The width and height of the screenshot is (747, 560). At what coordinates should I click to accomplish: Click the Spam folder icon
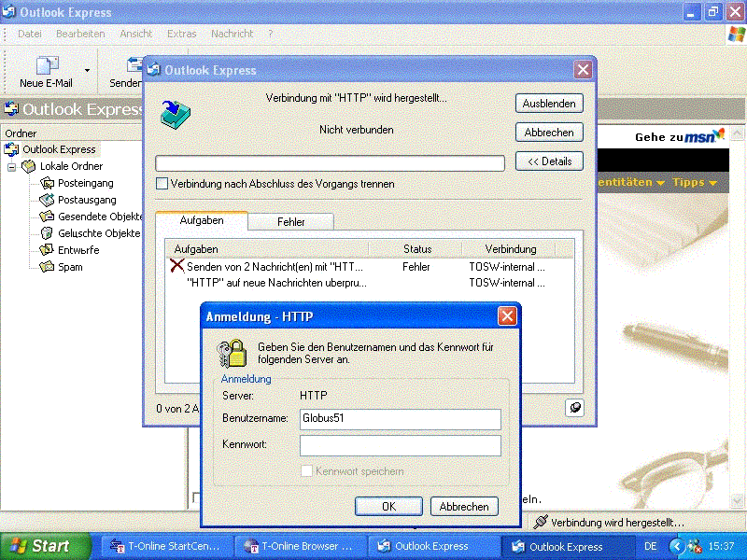(47, 267)
